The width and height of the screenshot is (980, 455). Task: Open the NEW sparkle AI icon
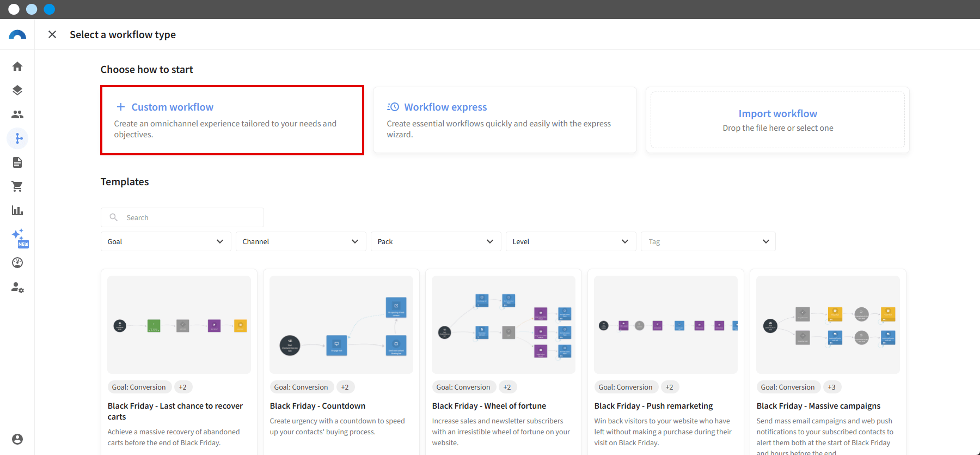(x=20, y=238)
